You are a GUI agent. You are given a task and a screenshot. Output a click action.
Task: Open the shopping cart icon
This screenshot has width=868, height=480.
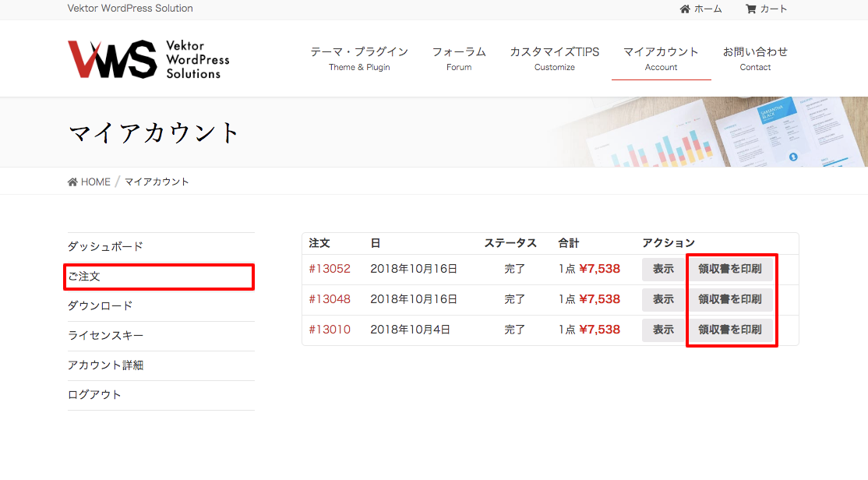[765, 9]
